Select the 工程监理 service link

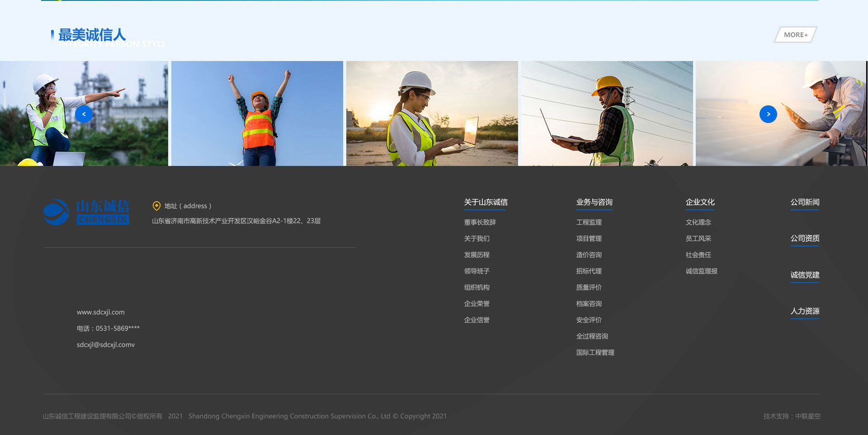[x=589, y=222]
